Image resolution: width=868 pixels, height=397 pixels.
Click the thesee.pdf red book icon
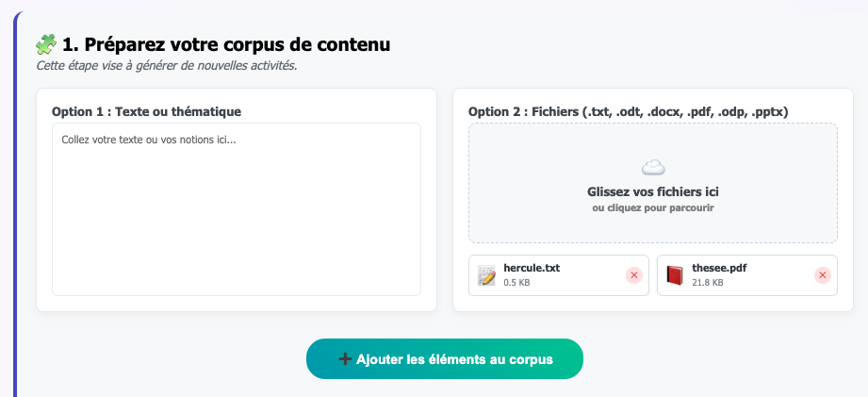(x=674, y=275)
